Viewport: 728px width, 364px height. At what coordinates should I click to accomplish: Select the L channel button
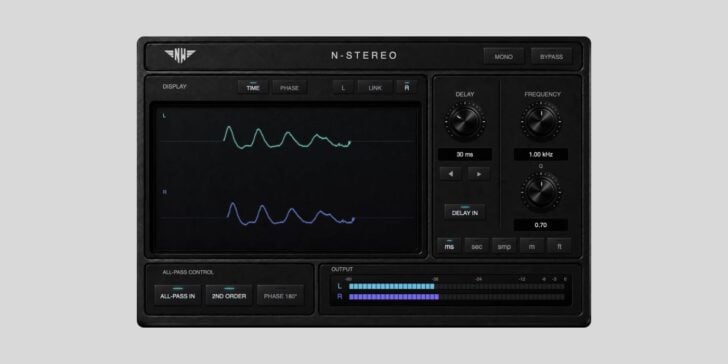(x=344, y=88)
